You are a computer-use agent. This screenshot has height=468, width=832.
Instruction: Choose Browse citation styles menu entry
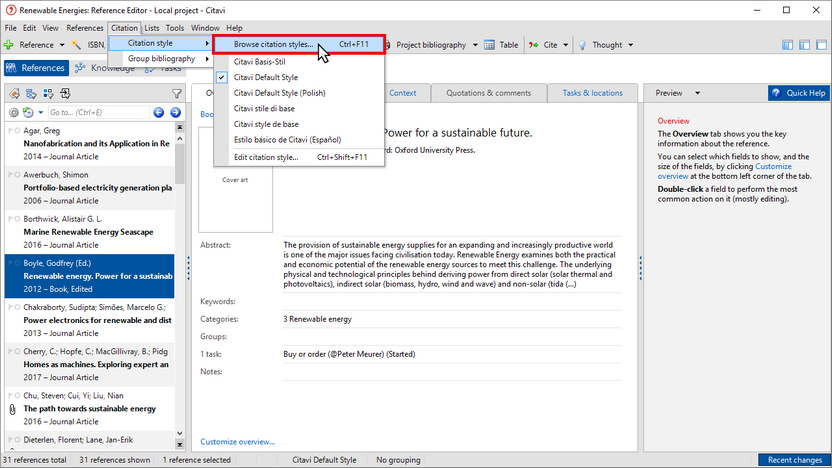point(299,45)
